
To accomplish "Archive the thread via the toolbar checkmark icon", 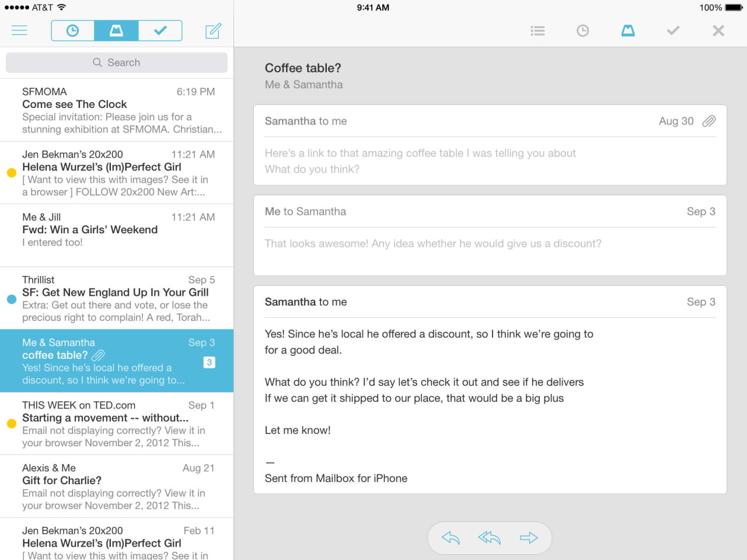I will coord(673,30).
